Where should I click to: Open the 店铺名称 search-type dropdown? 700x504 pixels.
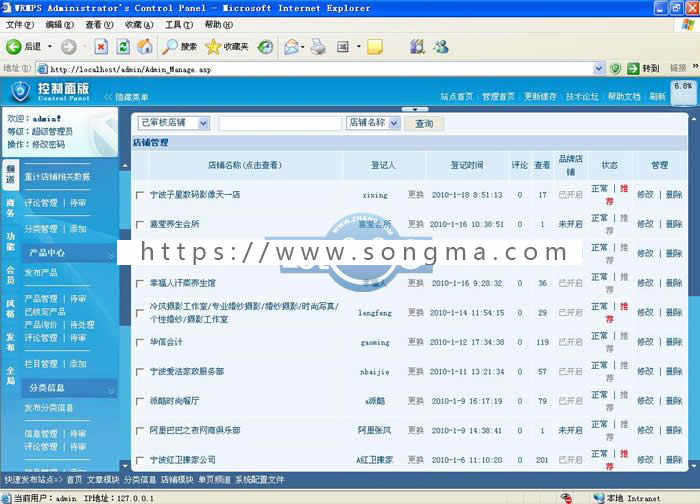point(373,123)
